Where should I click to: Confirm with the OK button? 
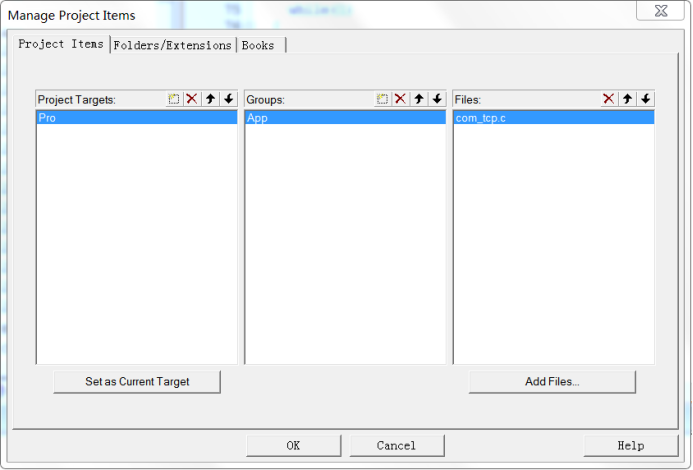pyautogui.click(x=293, y=445)
